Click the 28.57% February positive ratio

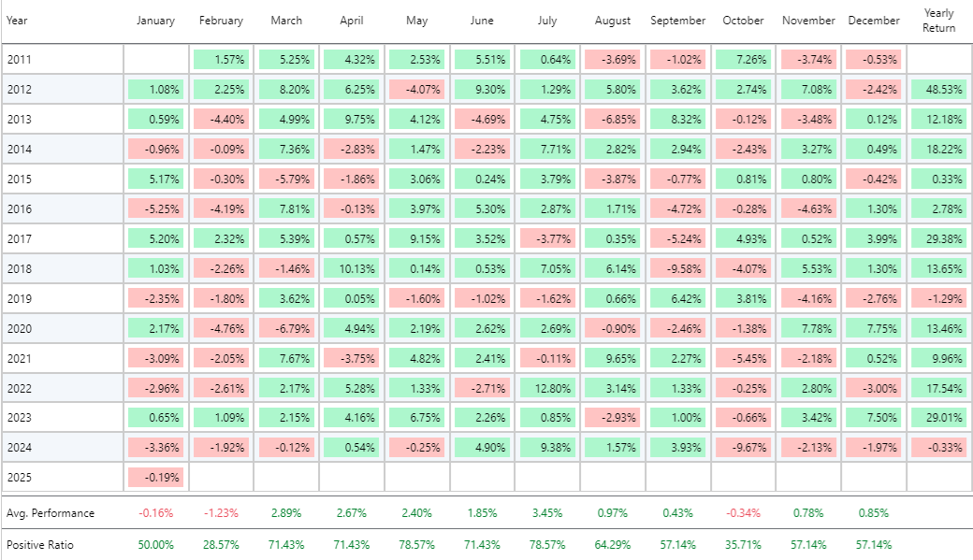(221, 544)
